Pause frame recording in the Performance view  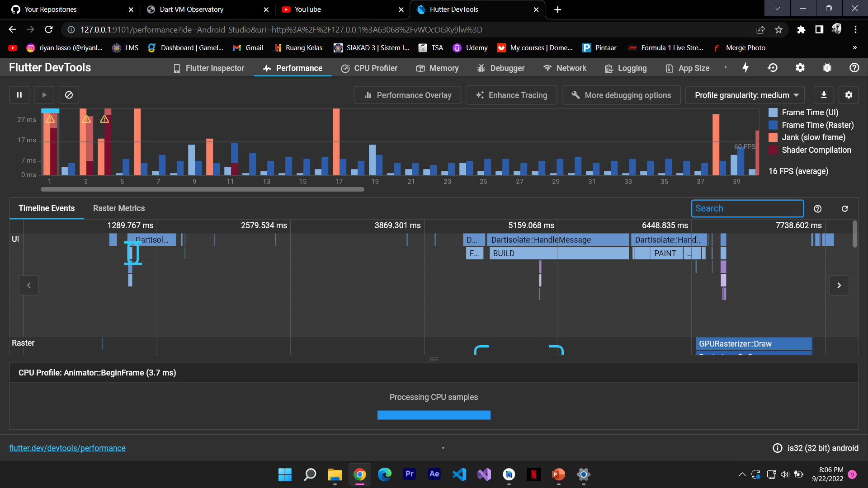(x=19, y=95)
